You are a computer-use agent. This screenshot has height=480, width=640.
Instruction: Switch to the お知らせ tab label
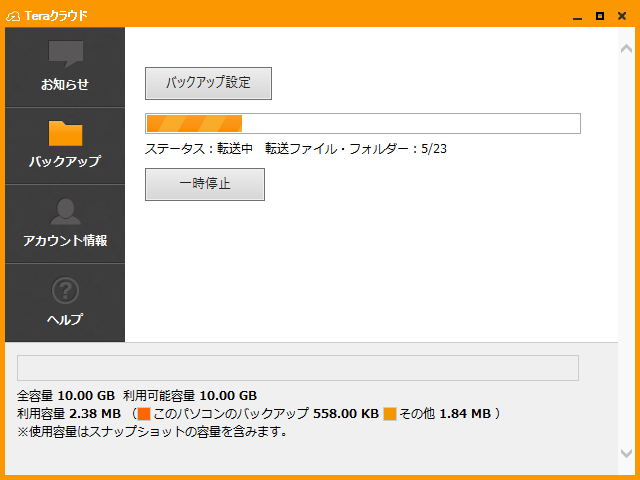(65, 85)
